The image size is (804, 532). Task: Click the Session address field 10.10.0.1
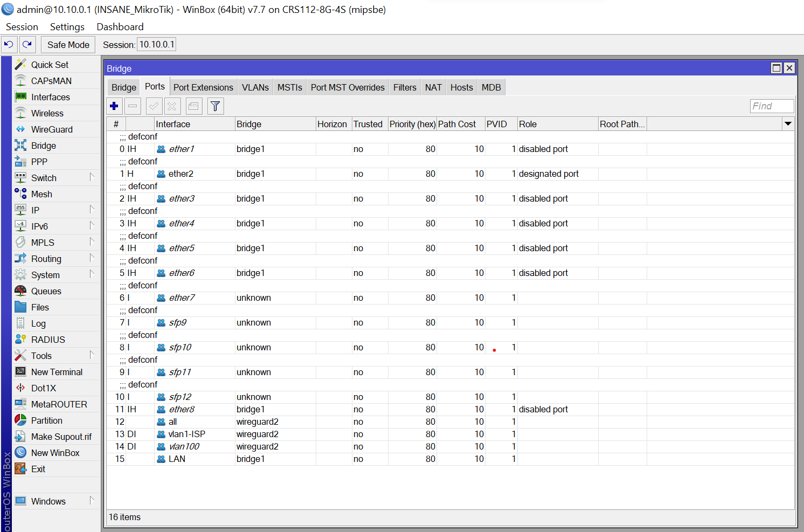(157, 45)
